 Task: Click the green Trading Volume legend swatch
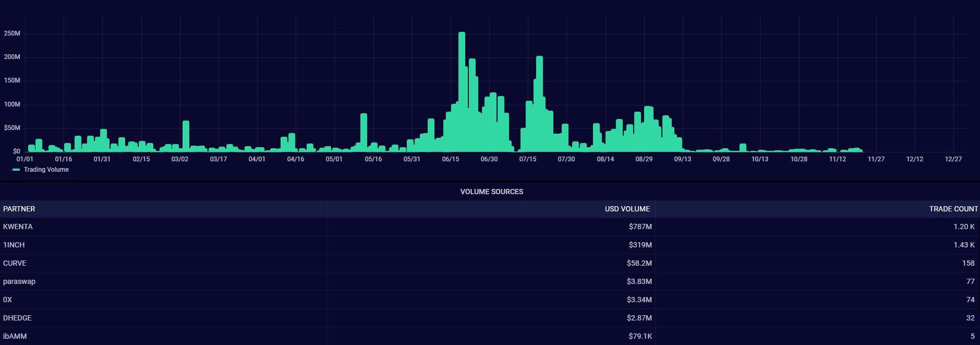point(16,170)
